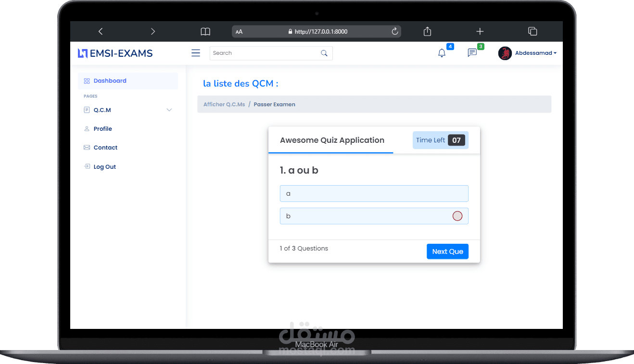The width and height of the screenshot is (634, 364).
Task: Go forward with the browser forward arrow
Action: (x=153, y=31)
